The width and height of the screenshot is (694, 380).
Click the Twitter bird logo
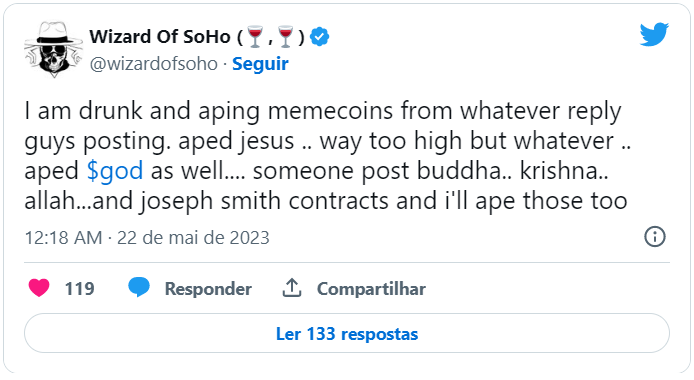pos(654,34)
